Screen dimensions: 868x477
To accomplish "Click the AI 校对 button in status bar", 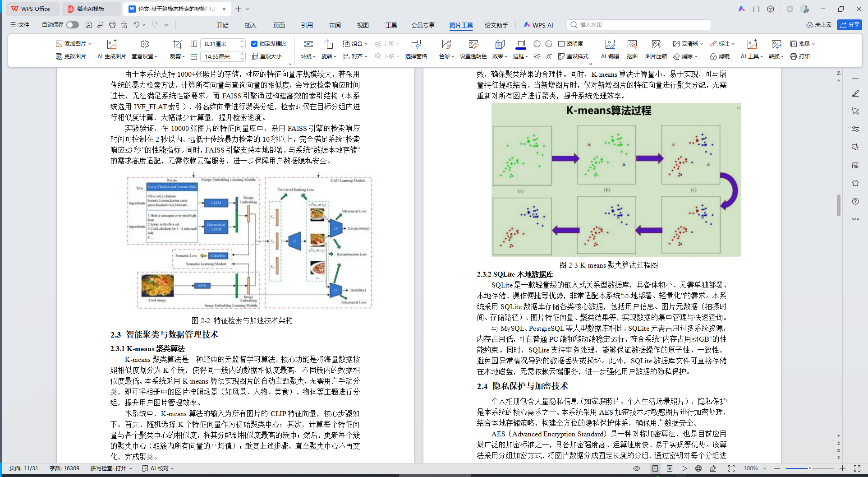I will [x=158, y=468].
